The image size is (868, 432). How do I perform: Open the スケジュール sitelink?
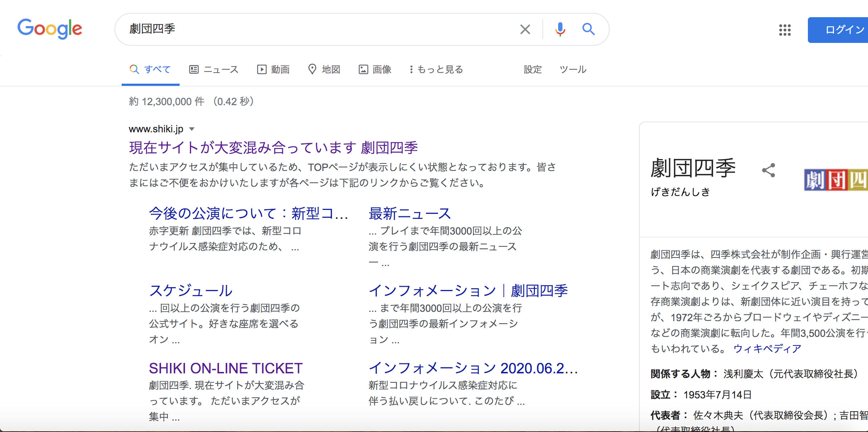pyautogui.click(x=191, y=290)
